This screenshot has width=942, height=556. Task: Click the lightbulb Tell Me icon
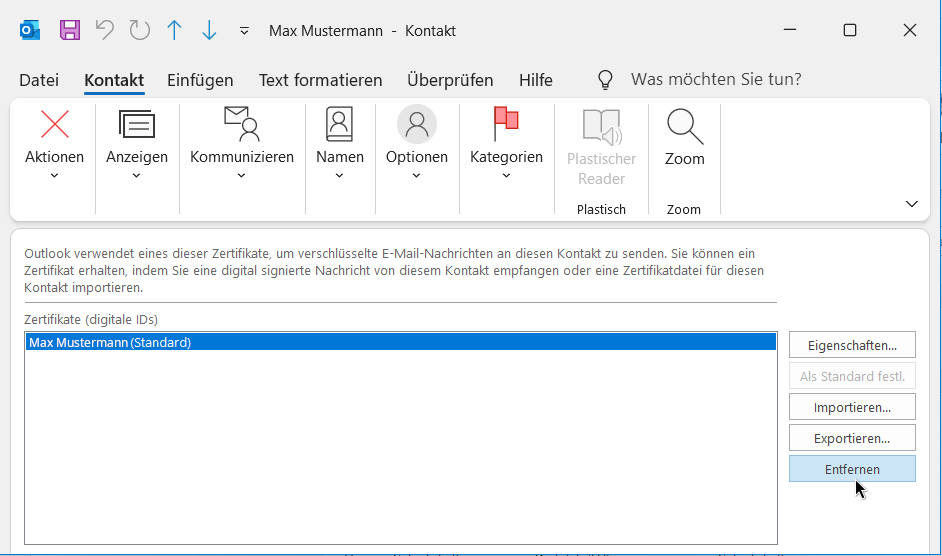(605, 79)
